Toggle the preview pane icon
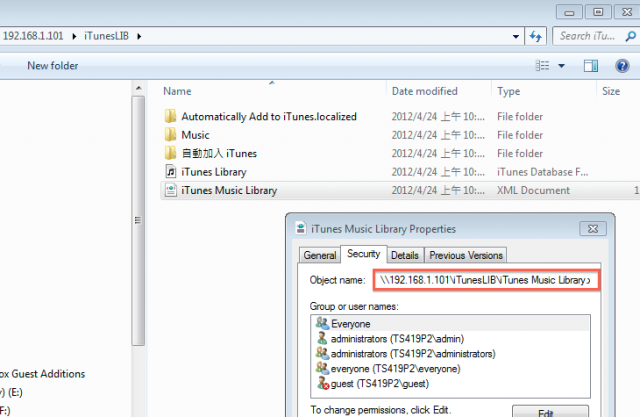640x417 pixels. (x=591, y=66)
